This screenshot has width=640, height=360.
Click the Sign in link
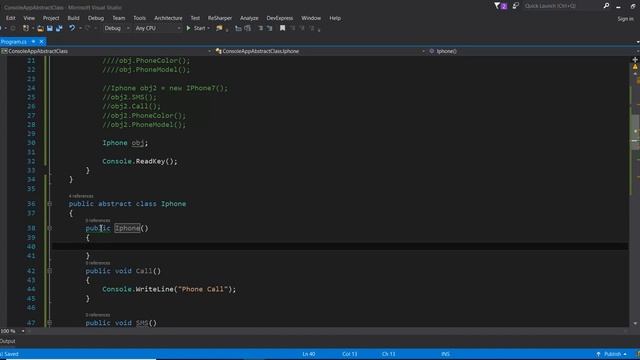pos(625,19)
